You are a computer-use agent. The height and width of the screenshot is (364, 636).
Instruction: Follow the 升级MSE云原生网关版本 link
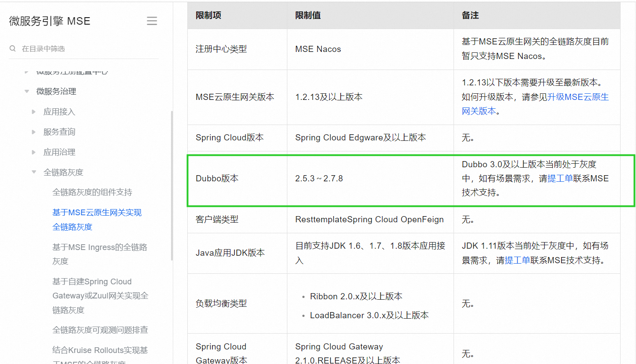coord(535,104)
